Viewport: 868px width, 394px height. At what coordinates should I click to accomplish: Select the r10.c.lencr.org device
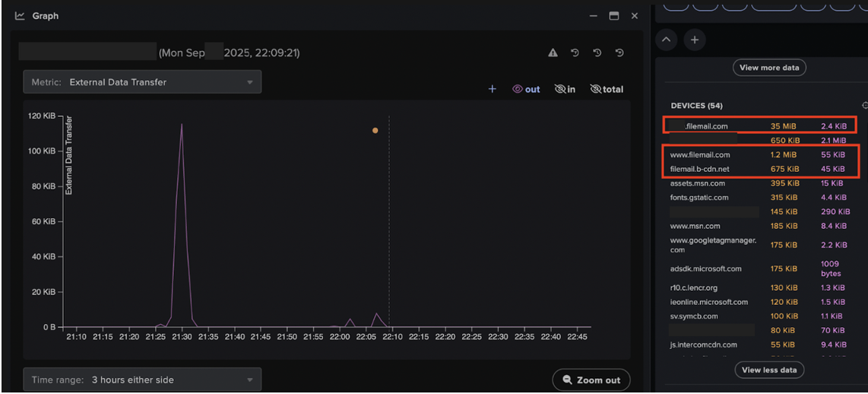coord(695,288)
